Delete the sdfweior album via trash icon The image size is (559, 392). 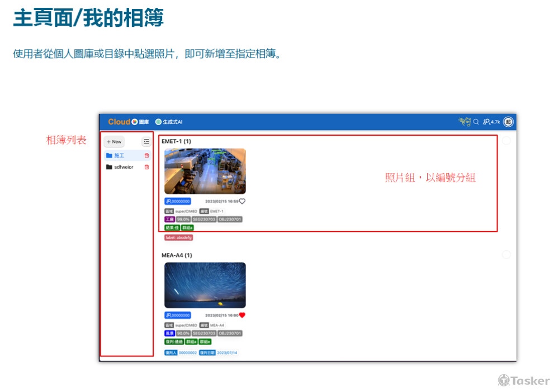(x=147, y=167)
